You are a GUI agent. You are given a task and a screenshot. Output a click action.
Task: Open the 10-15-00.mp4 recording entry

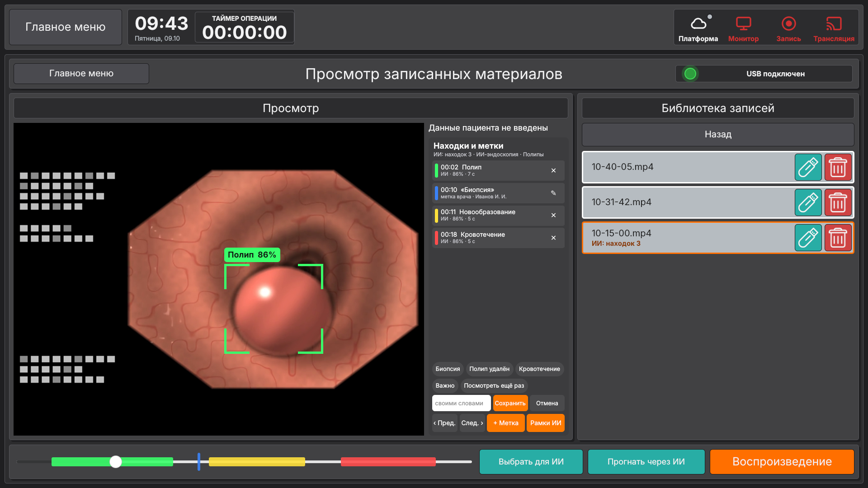688,238
